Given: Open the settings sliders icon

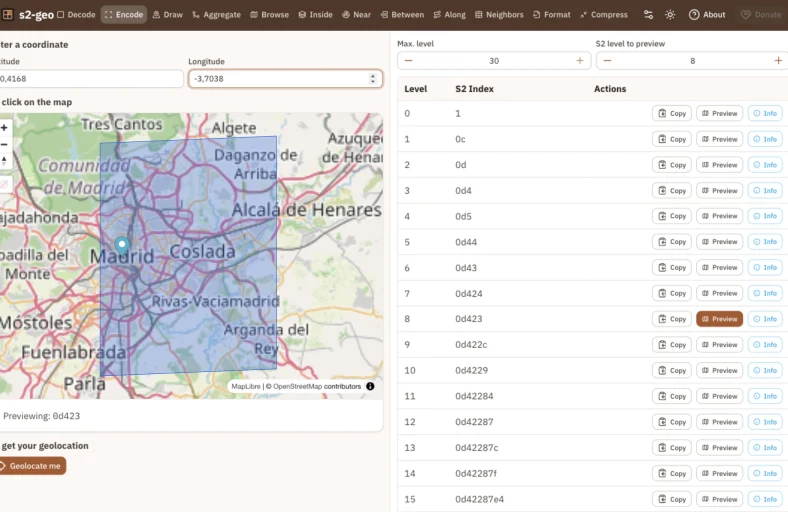Looking at the screenshot, I should pyautogui.click(x=648, y=15).
